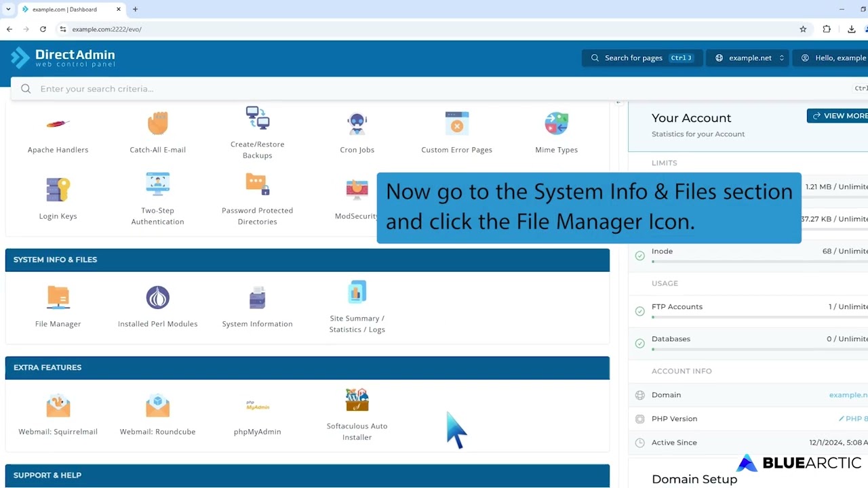Expand the Support & Help section
868x488 pixels.
[307, 475]
